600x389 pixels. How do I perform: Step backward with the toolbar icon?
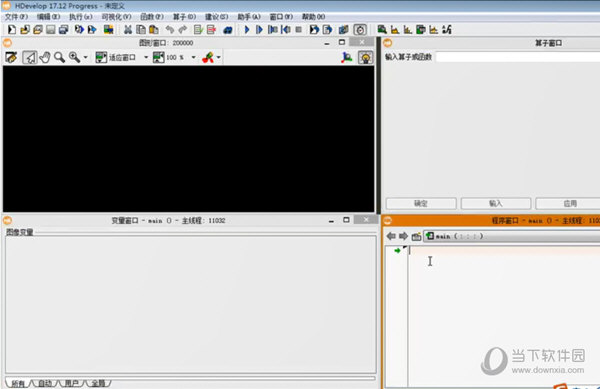point(286,29)
